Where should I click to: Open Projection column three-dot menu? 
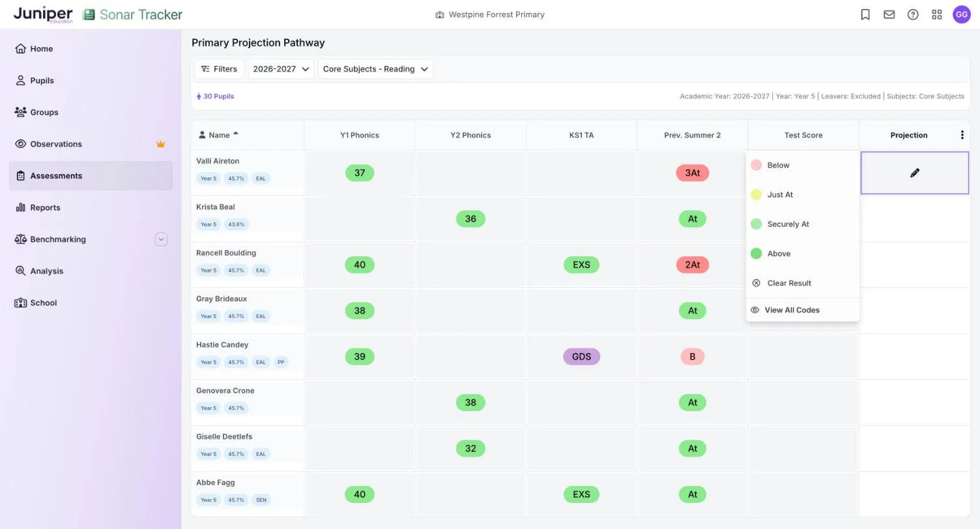pos(962,136)
